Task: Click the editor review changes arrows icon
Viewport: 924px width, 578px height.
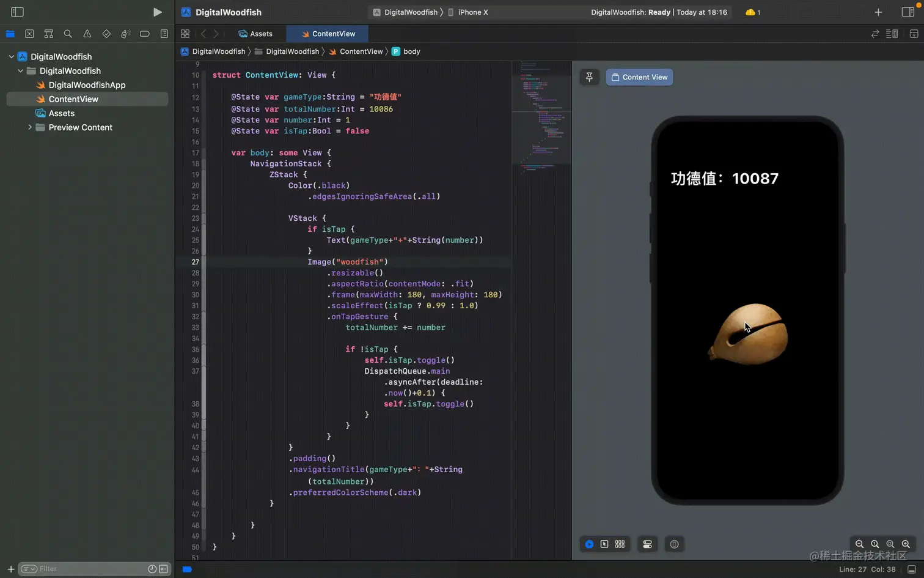Action: tap(875, 34)
